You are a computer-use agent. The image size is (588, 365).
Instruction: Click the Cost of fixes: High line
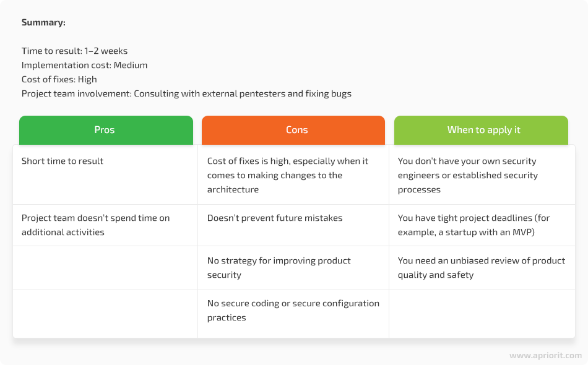pyautogui.click(x=59, y=79)
